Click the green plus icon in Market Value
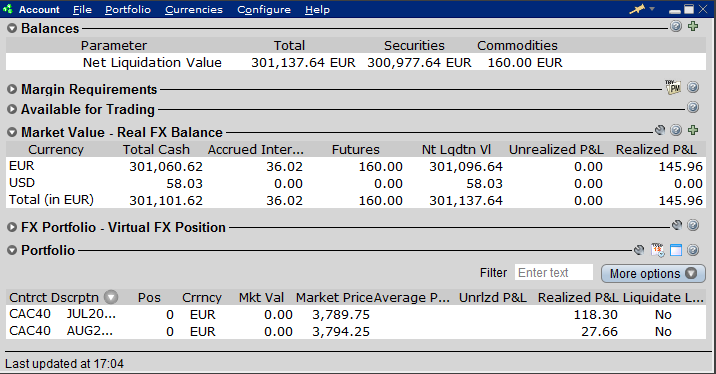Image resolution: width=716 pixels, height=374 pixels. (x=693, y=130)
